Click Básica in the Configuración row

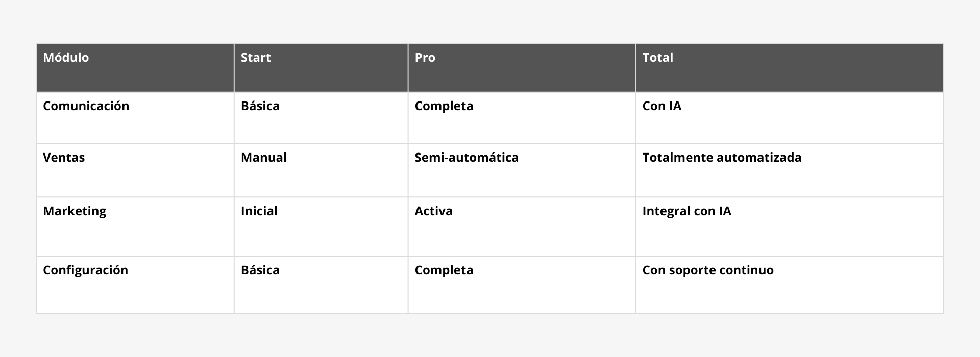260,270
